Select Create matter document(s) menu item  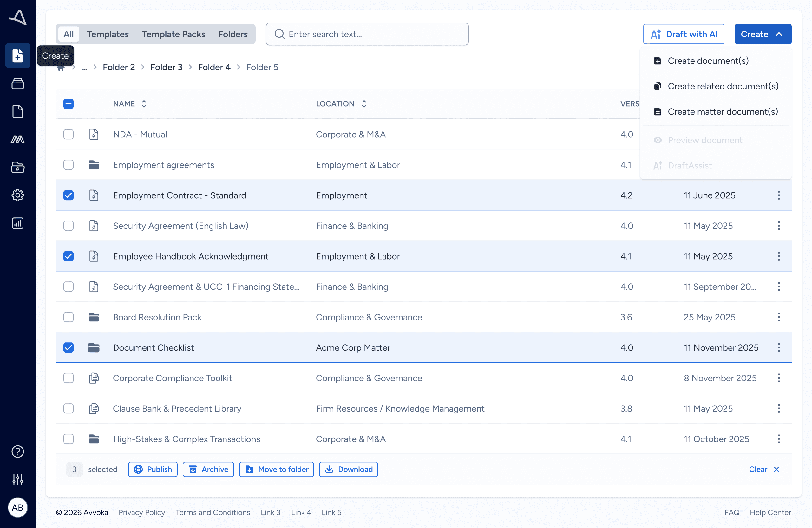[722, 112]
